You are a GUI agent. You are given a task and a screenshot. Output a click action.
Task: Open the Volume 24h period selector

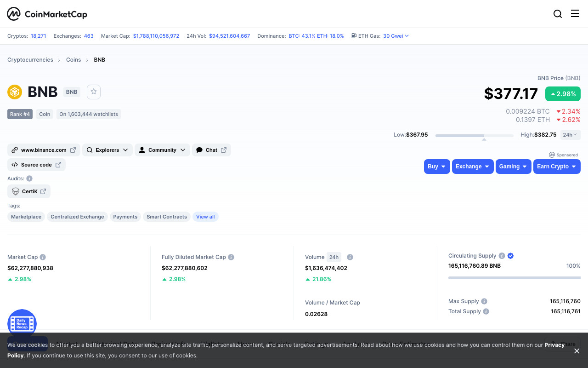[334, 257]
